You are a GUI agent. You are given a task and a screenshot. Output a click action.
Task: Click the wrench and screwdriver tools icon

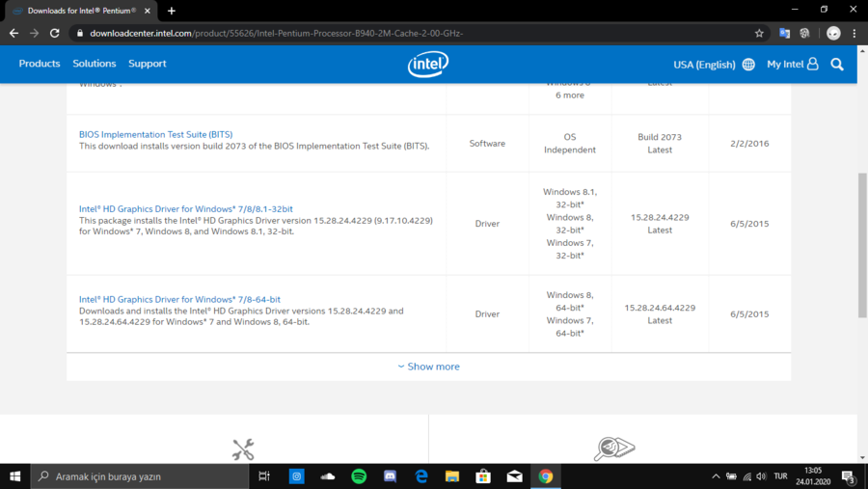243,449
